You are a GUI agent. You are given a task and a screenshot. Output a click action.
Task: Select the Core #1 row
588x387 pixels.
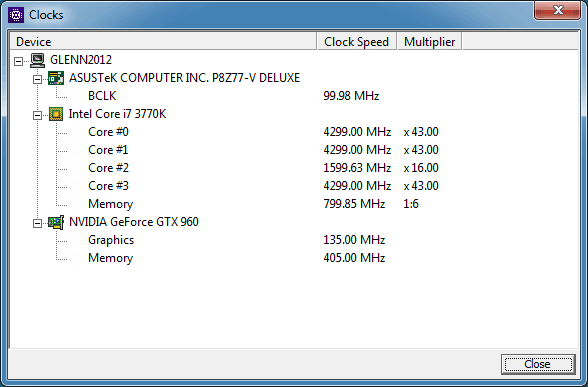pyautogui.click(x=108, y=150)
